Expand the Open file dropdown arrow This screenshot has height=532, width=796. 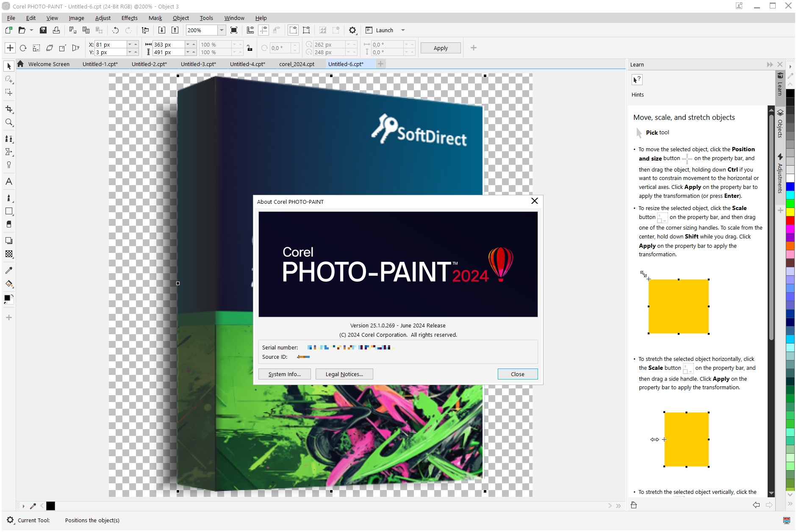tap(31, 30)
